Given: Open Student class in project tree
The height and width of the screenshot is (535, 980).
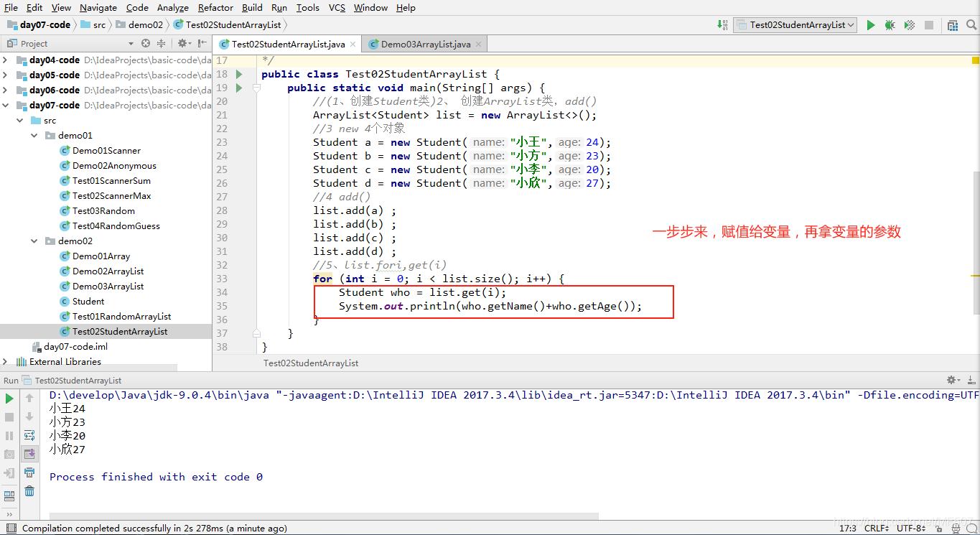Looking at the screenshot, I should click(x=88, y=302).
